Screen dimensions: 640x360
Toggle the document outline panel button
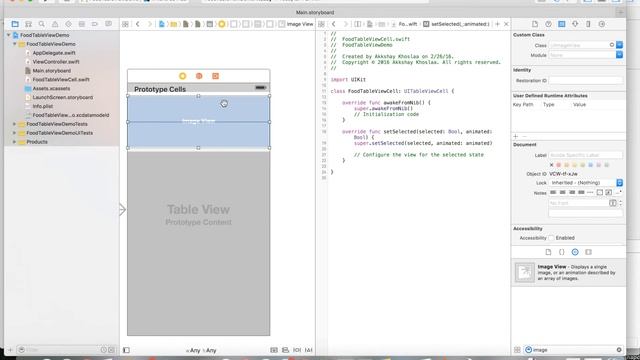pyautogui.click(x=127, y=350)
